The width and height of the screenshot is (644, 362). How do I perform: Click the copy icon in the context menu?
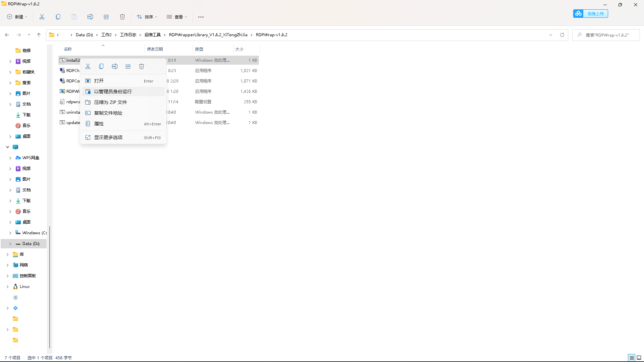[101, 66]
